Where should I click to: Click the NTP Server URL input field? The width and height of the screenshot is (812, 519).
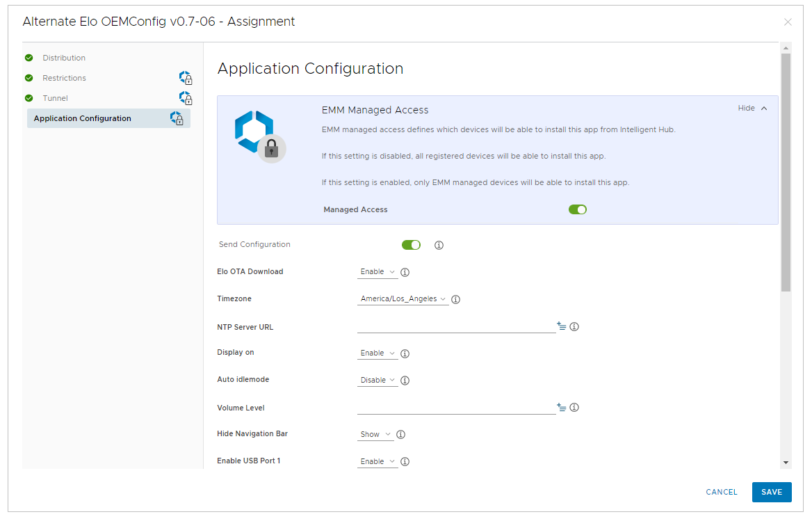(x=456, y=327)
